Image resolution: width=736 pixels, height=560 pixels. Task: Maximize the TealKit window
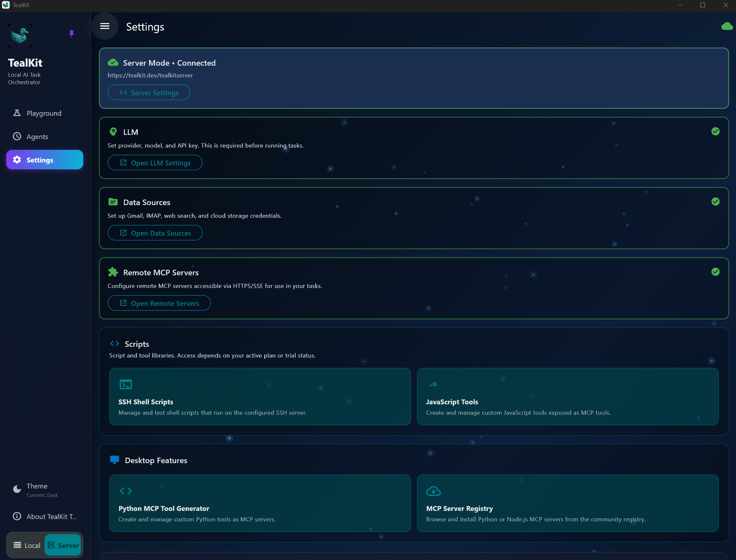(703, 5)
